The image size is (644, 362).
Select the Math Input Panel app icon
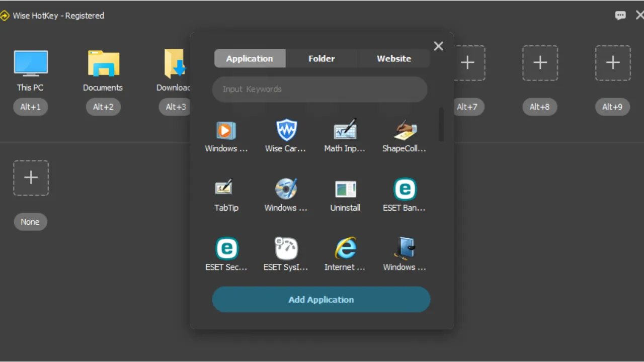click(x=345, y=130)
